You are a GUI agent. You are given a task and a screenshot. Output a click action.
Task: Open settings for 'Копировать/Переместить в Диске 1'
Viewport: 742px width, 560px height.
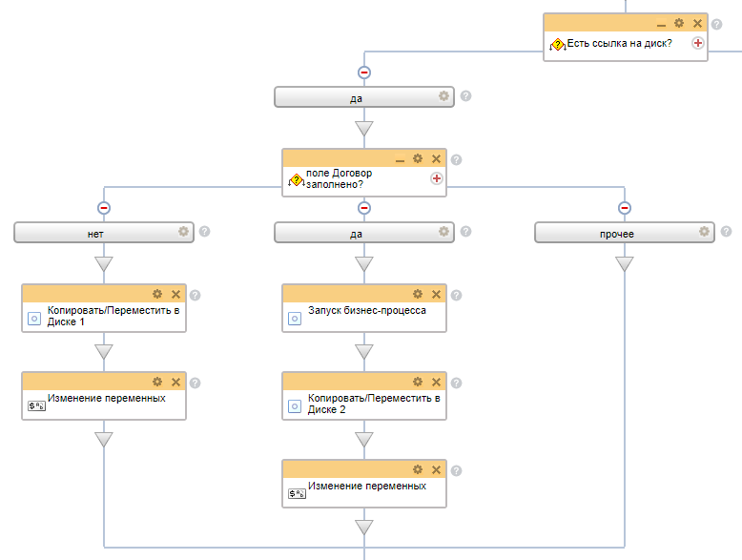157,294
